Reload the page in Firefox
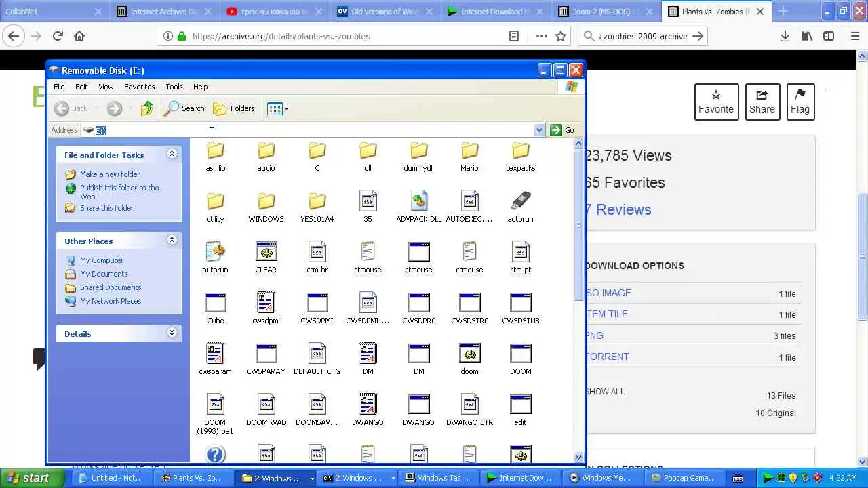 point(58,36)
